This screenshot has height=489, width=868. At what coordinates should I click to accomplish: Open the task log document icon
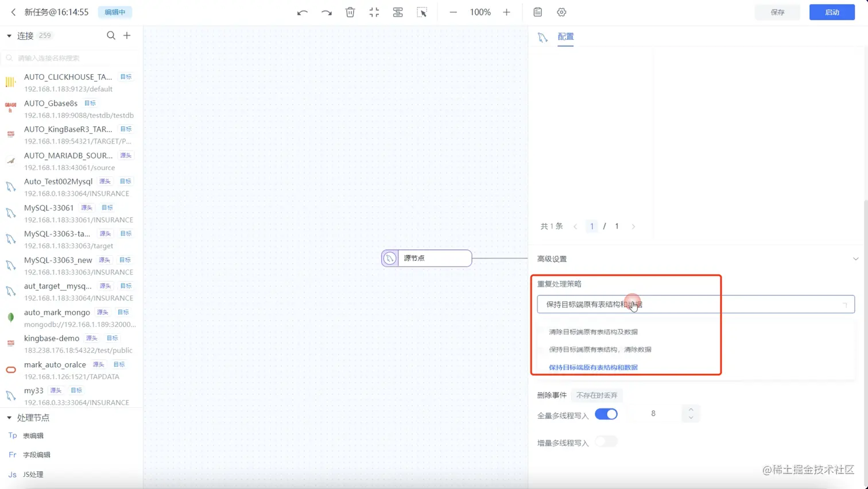point(537,12)
